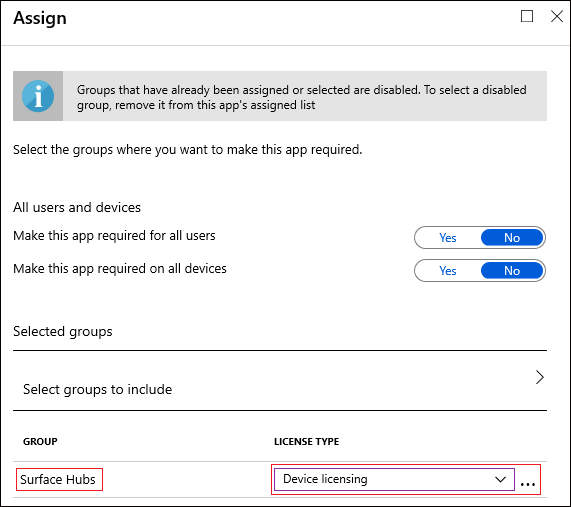Click the blue information icon
Screen dimensions: 571x507
38,96
